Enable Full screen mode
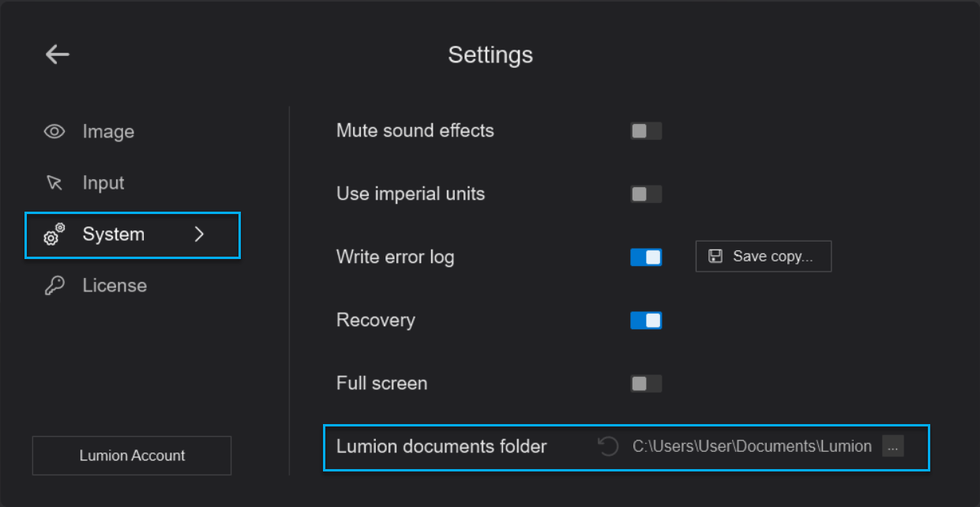The height and width of the screenshot is (507, 980). click(646, 383)
